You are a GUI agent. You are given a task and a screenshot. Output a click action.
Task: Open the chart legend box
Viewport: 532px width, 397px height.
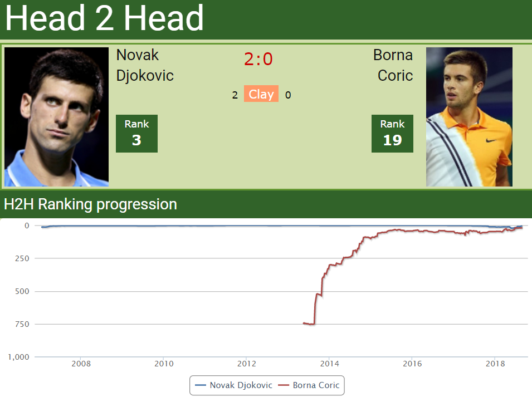[x=266, y=385]
